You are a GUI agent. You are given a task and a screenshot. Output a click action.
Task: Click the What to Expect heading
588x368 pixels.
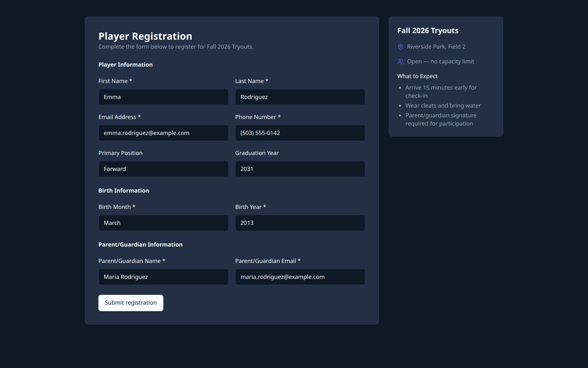(x=417, y=76)
